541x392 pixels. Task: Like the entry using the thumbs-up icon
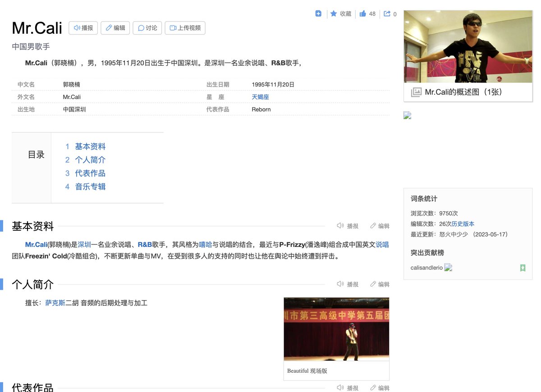pos(363,14)
